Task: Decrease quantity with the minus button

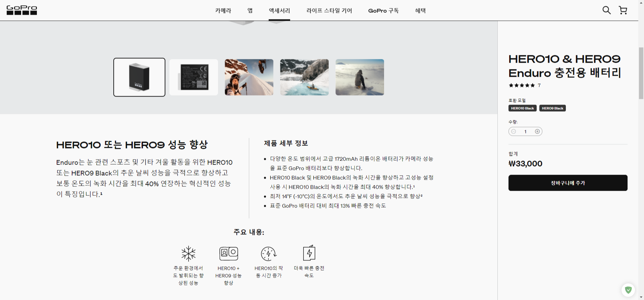Action: [x=514, y=131]
